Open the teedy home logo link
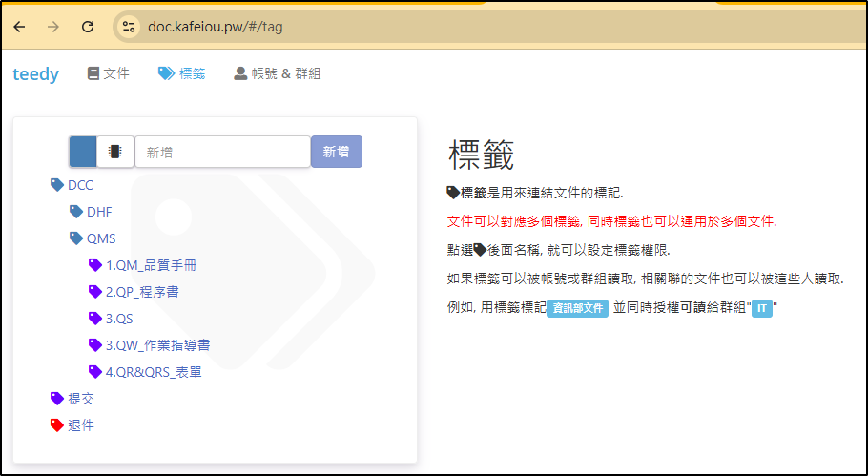 pos(35,73)
